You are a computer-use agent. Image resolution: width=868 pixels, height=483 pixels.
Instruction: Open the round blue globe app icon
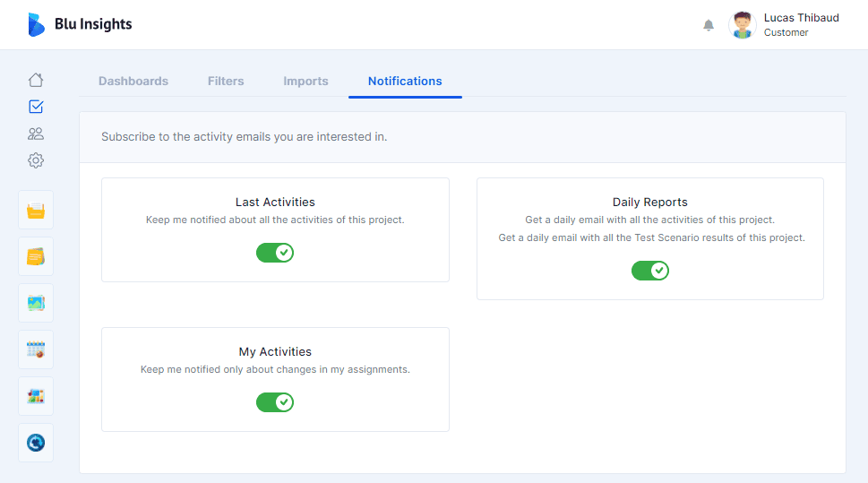(36, 443)
